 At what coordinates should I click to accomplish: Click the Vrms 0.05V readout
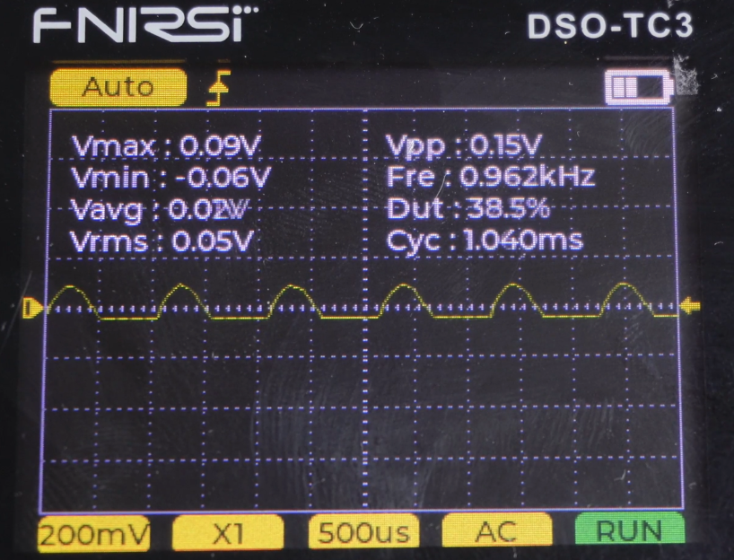click(x=162, y=241)
